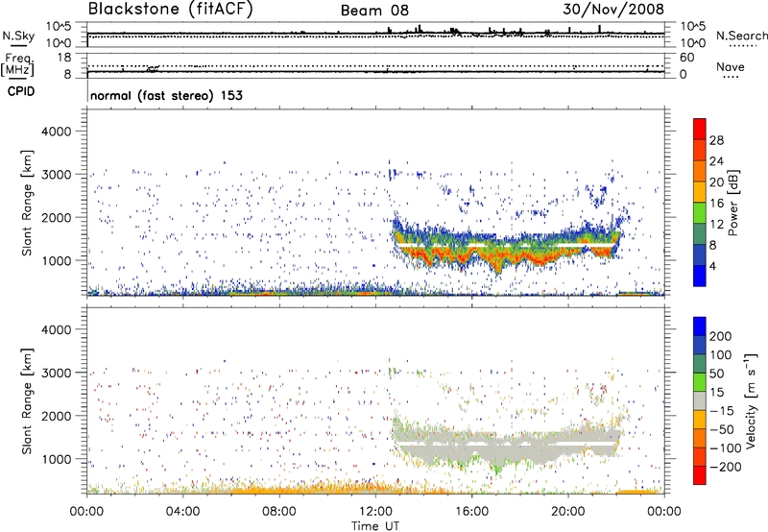This screenshot has height=532, width=768.
Task: Click the date '30/Nov/2008'
Action: tap(613, 9)
